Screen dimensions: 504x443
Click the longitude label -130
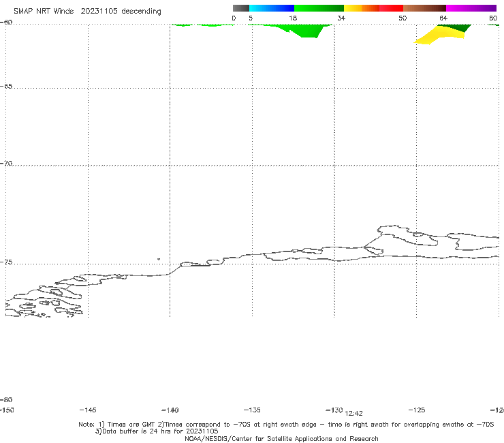[334, 410]
